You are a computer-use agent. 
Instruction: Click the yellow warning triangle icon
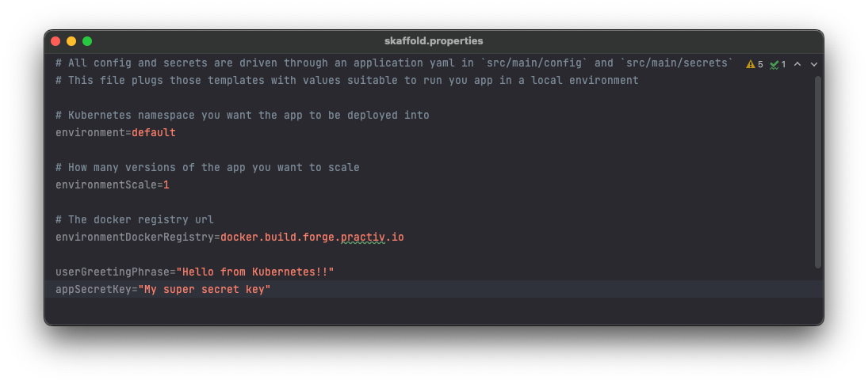point(750,64)
